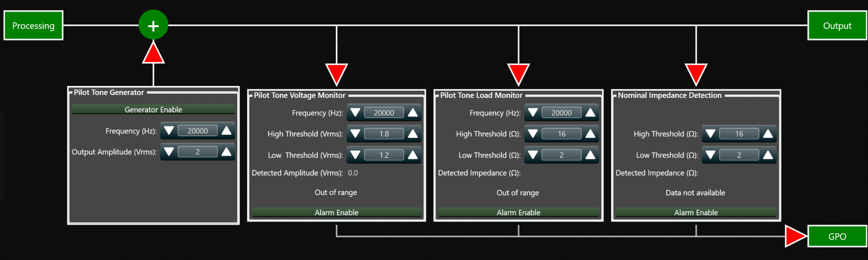Edit Voltage Monitor frequency field
The width and height of the screenshot is (868, 260).
[x=384, y=113]
